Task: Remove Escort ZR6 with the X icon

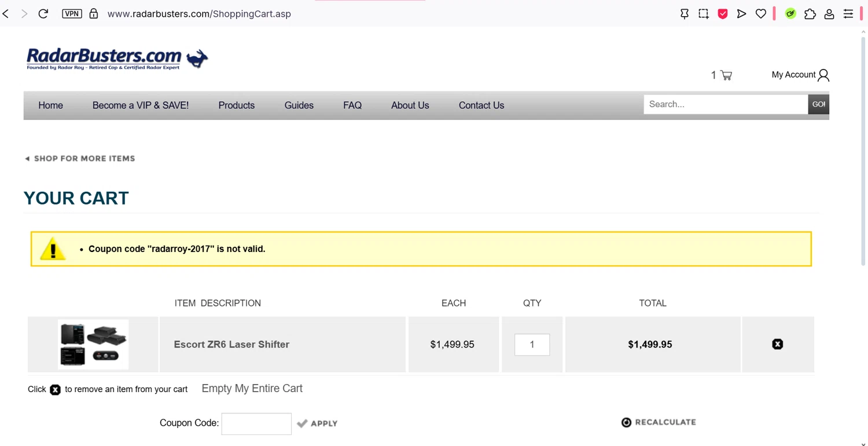Action: point(778,344)
